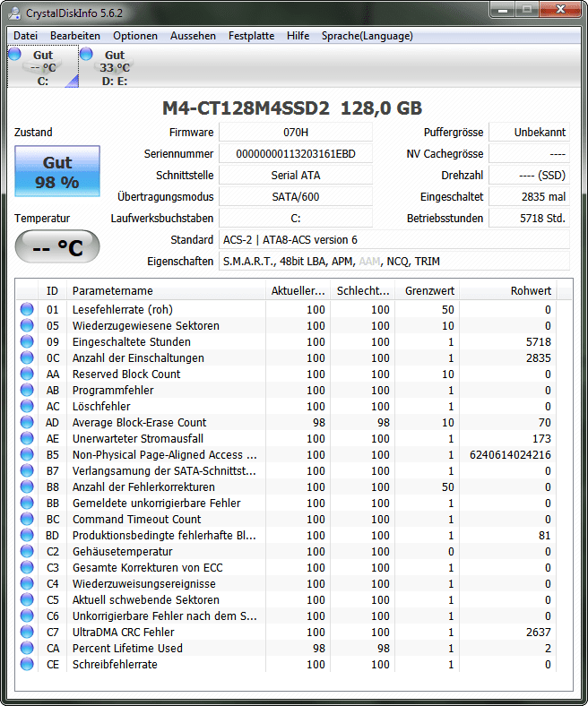Viewport: 588px width, 706px height.
Task: Click raw value 2637 in UltraDMA row
Action: coord(539,633)
